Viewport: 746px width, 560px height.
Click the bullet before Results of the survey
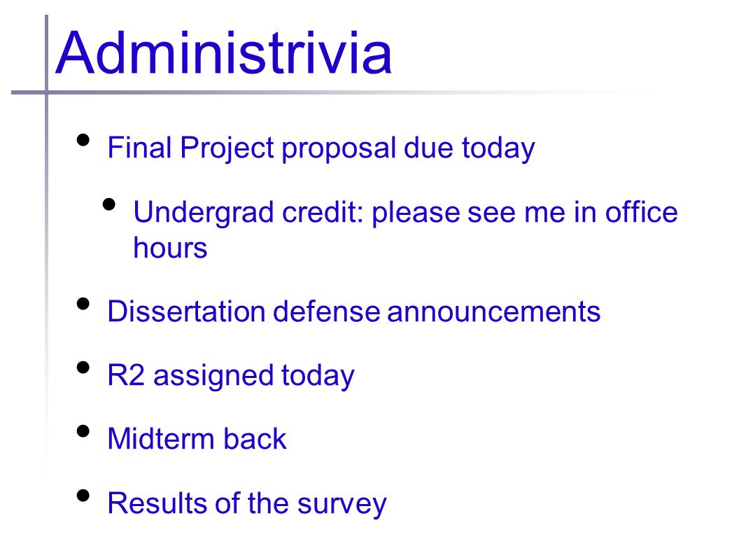point(83,496)
